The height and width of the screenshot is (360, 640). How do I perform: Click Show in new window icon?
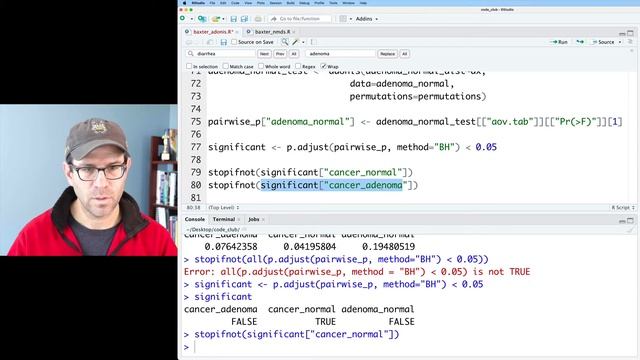click(x=210, y=42)
